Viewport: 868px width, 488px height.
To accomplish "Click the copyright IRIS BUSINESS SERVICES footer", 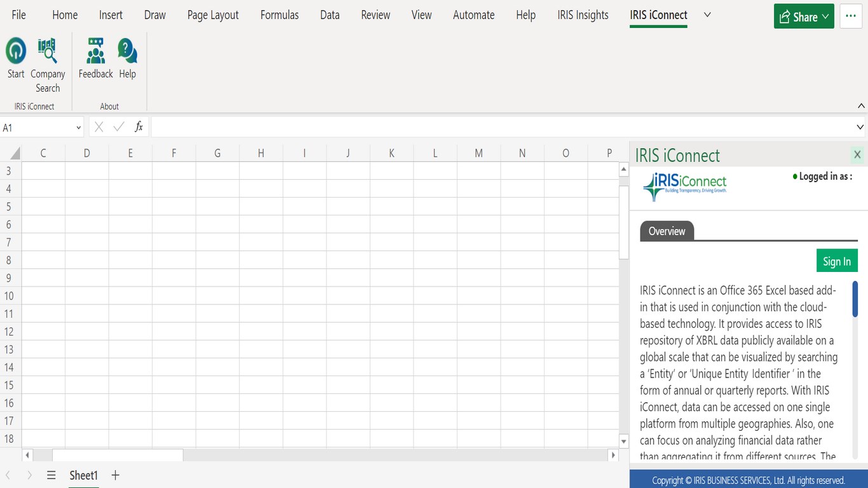I will pos(749,480).
